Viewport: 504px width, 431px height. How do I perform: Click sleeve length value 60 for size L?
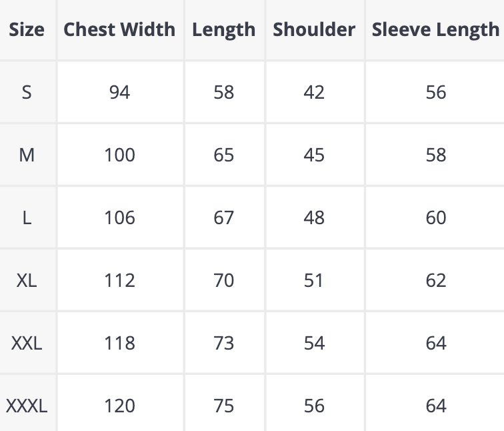435,218
